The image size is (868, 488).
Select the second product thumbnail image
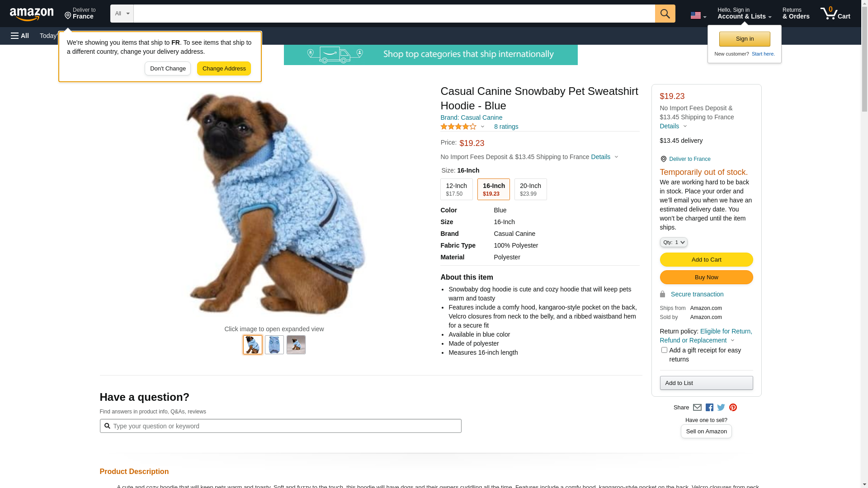pyautogui.click(x=274, y=345)
